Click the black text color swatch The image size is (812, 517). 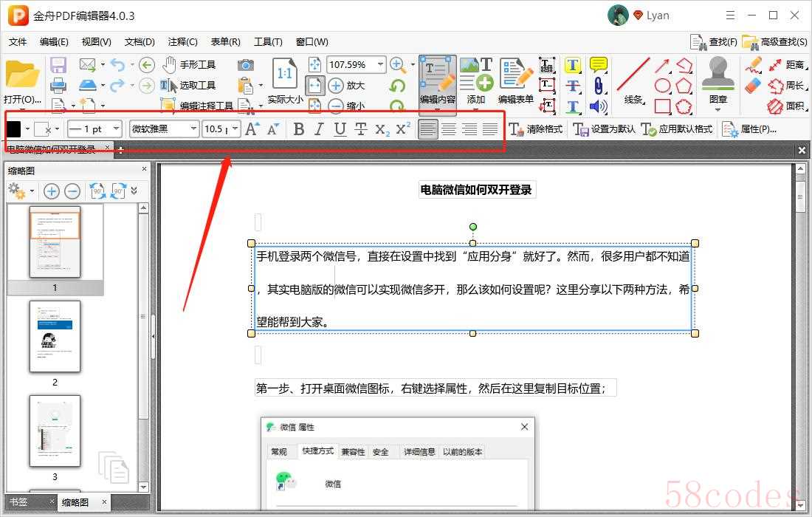[14, 129]
